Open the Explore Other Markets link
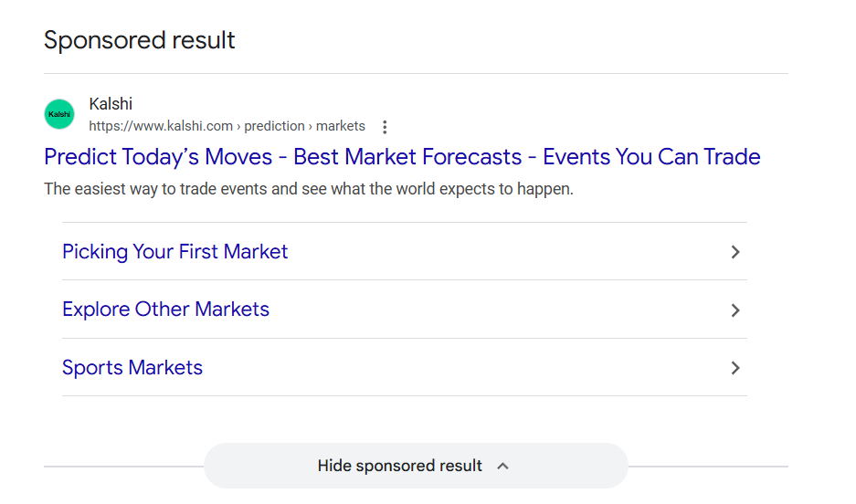This screenshot has height=504, width=856. (165, 310)
